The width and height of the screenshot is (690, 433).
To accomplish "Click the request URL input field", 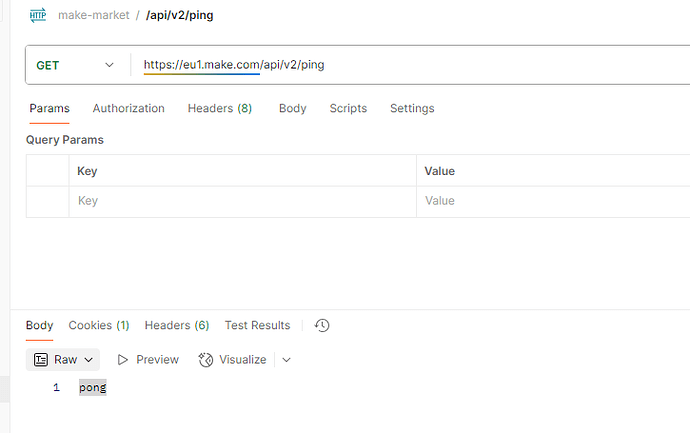I will pos(400,65).
